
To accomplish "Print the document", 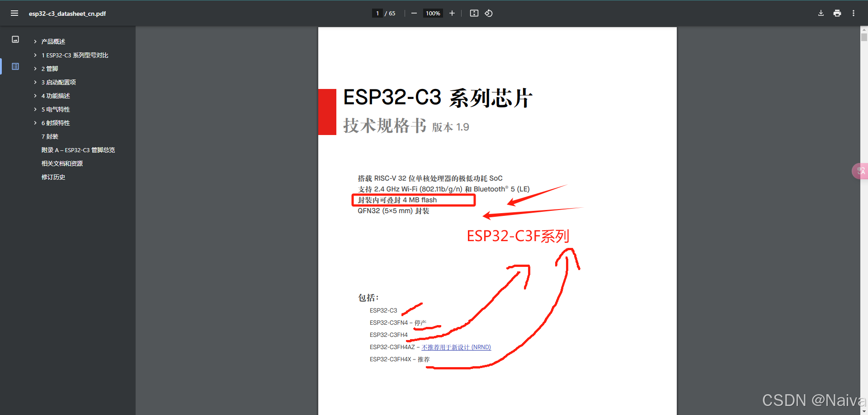I will 837,13.
